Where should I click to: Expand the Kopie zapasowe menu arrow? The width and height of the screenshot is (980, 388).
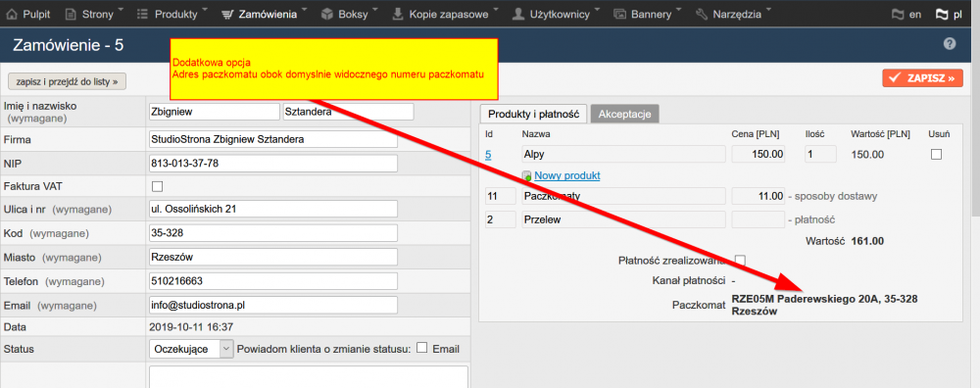coord(496,9)
